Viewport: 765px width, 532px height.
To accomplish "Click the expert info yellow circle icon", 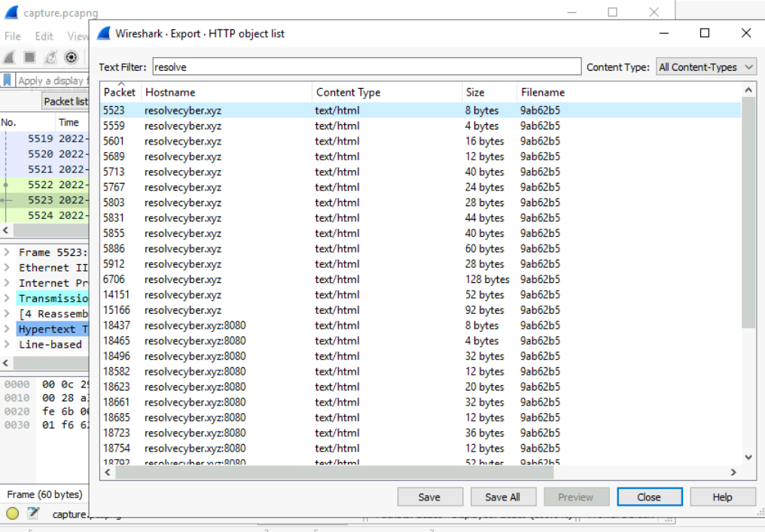I will click(13, 513).
